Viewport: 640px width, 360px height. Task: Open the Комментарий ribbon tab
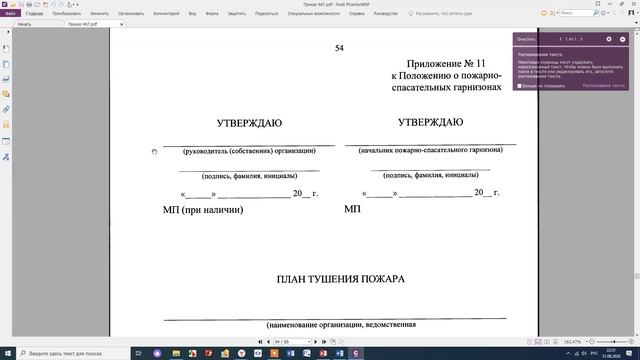point(166,13)
